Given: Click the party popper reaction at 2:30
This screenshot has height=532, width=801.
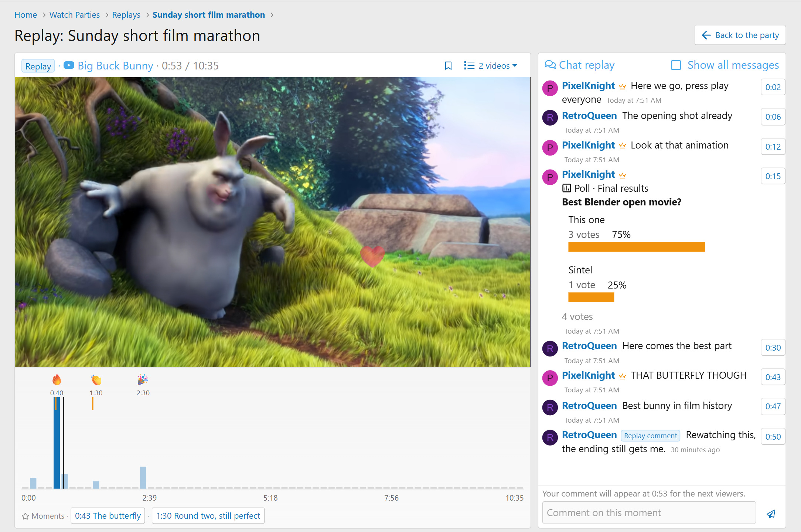Looking at the screenshot, I should coord(143,379).
